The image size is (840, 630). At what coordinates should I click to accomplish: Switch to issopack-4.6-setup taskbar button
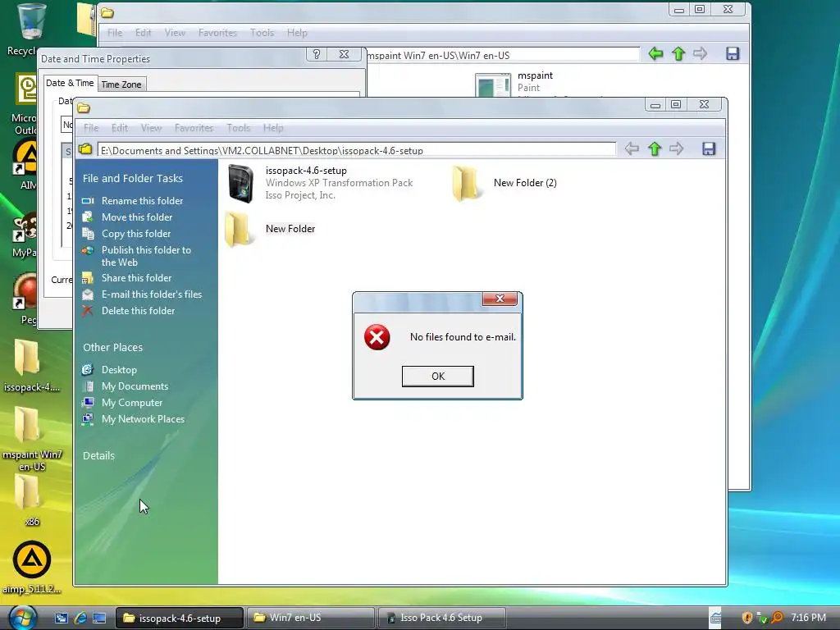pos(179,618)
